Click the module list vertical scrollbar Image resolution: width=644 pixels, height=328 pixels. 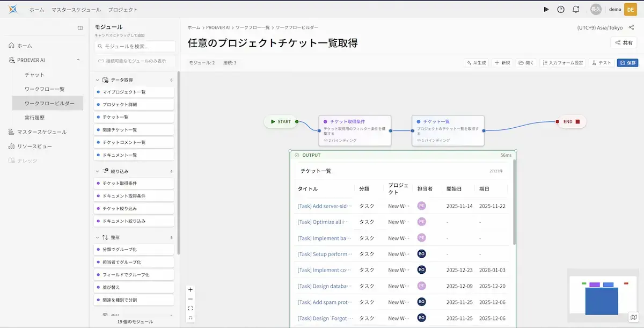coord(179,163)
